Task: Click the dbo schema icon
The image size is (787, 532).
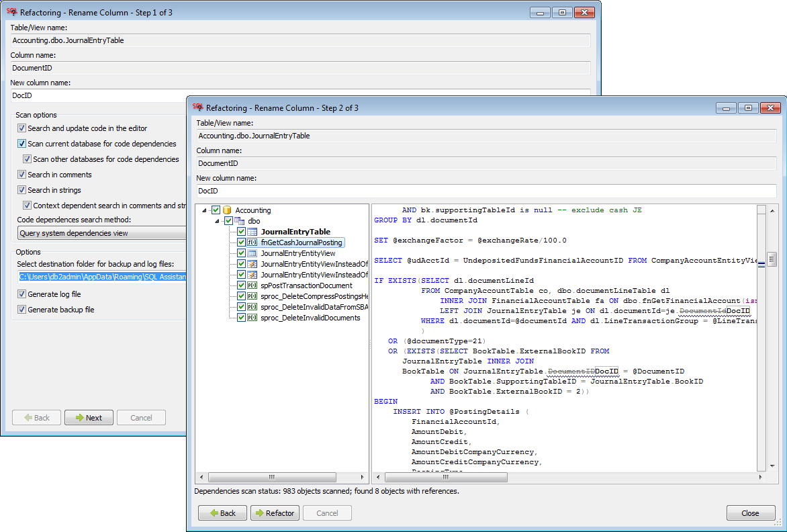Action: pos(240,221)
